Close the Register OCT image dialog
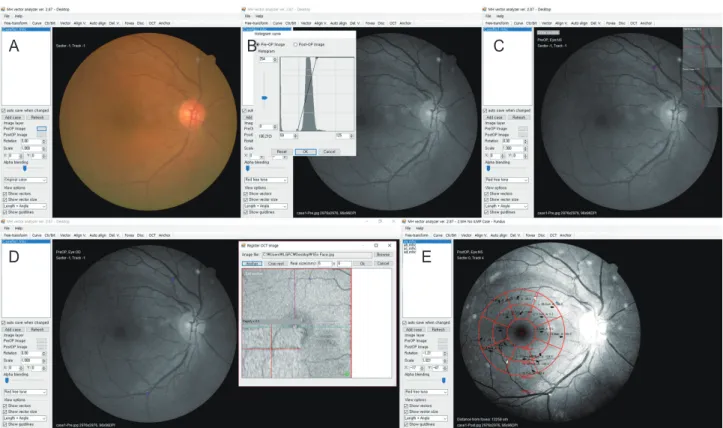This screenshot has width=723, height=428. pyautogui.click(x=390, y=246)
